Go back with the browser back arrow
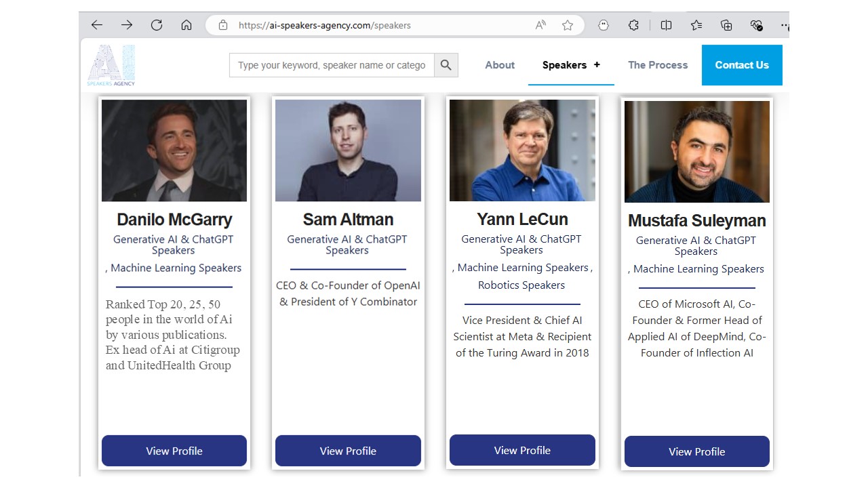Viewport: 868px width, 488px height. coord(97,25)
